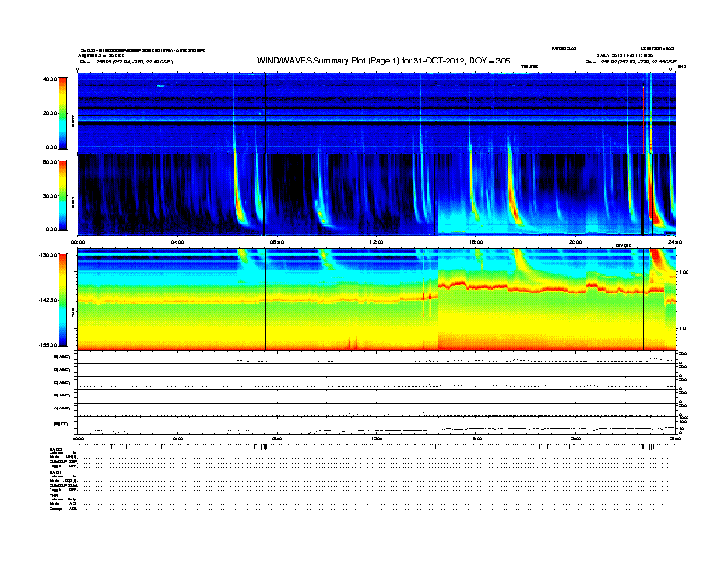Image resolution: width=728 pixels, height=563 pixels.
Task: Click the 04:00 tick label below RAD1 spectrogram
Action: pyautogui.click(x=177, y=242)
